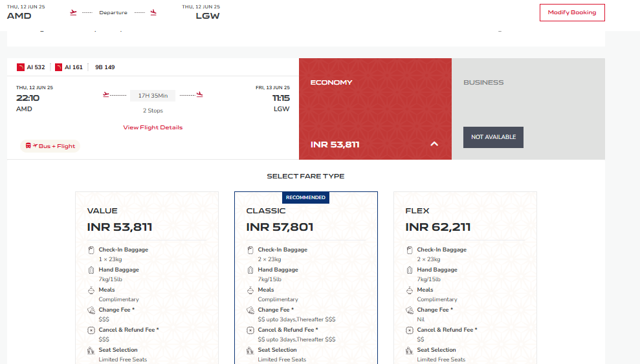Click Value Check-In Baggage icon
The height and width of the screenshot is (364, 640).
pyautogui.click(x=91, y=250)
